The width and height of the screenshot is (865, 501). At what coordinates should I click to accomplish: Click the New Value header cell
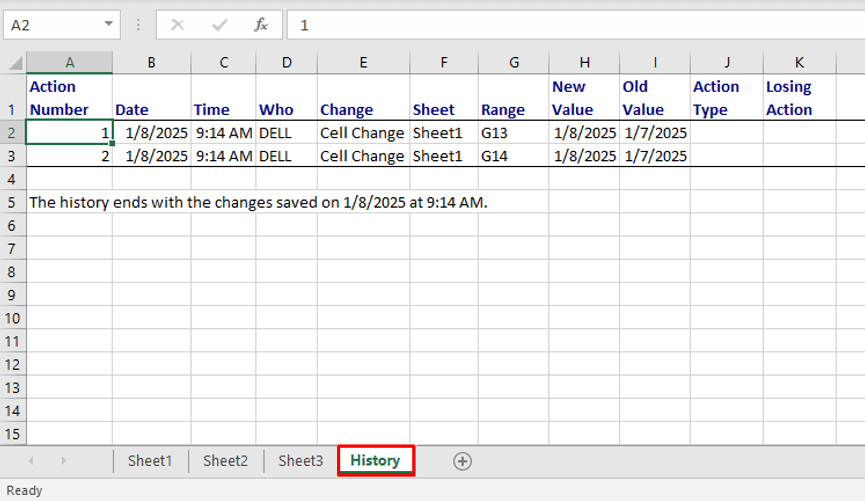[x=584, y=98]
